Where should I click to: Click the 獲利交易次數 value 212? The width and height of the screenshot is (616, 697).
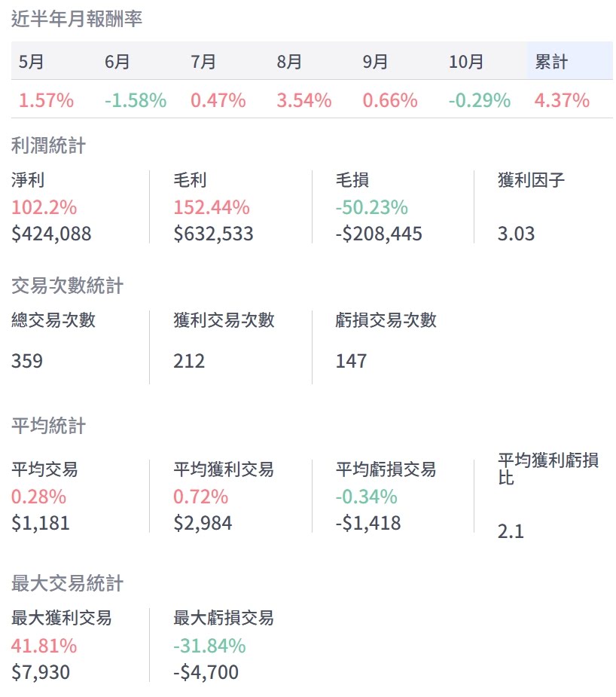(189, 361)
